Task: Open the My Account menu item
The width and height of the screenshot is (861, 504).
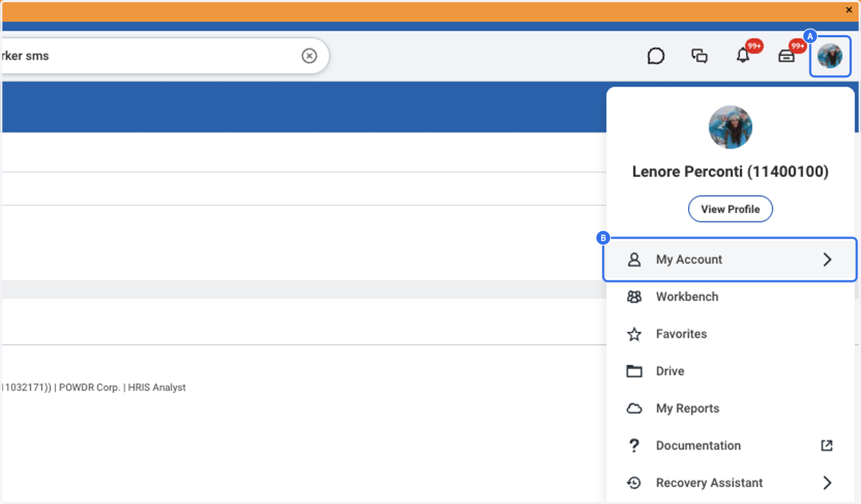Action: tap(730, 260)
